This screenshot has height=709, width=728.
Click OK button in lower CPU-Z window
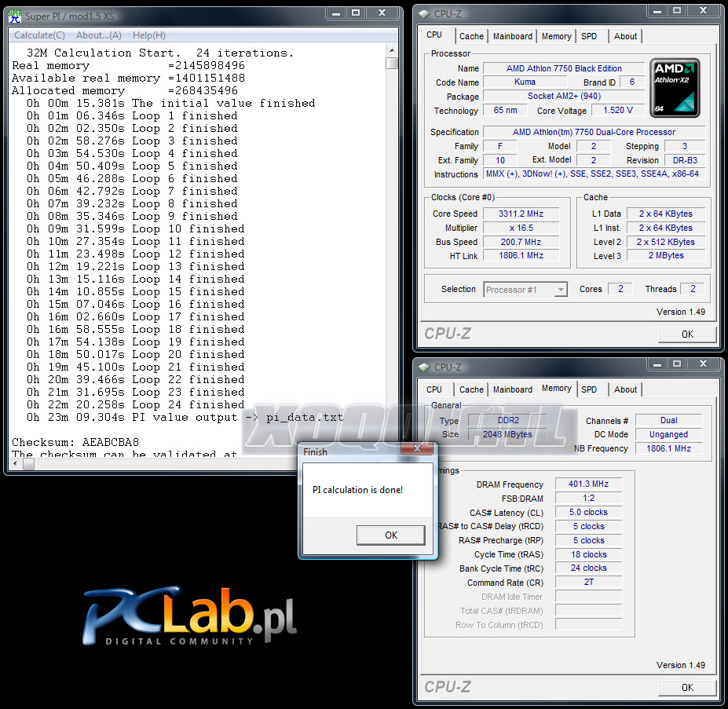coord(687,688)
